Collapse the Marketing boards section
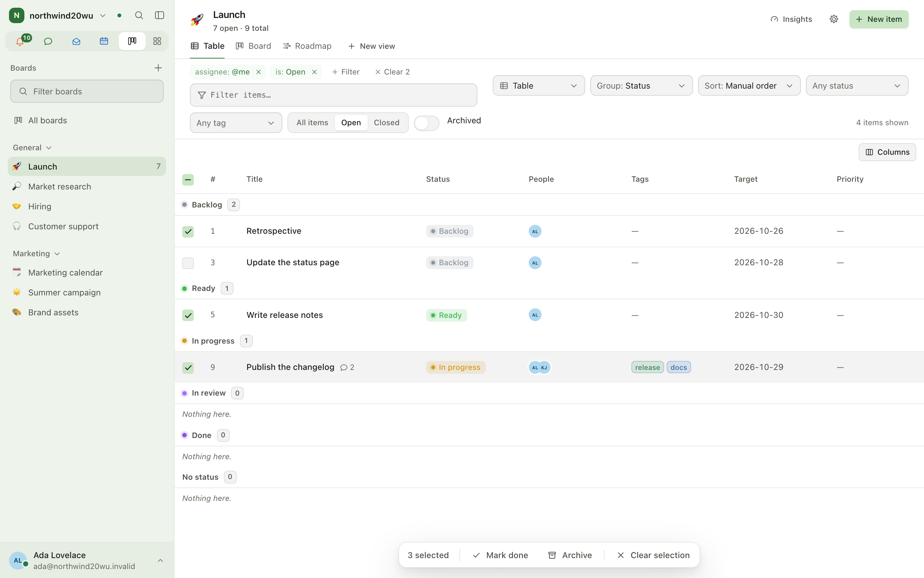924x578 pixels. [36, 253]
